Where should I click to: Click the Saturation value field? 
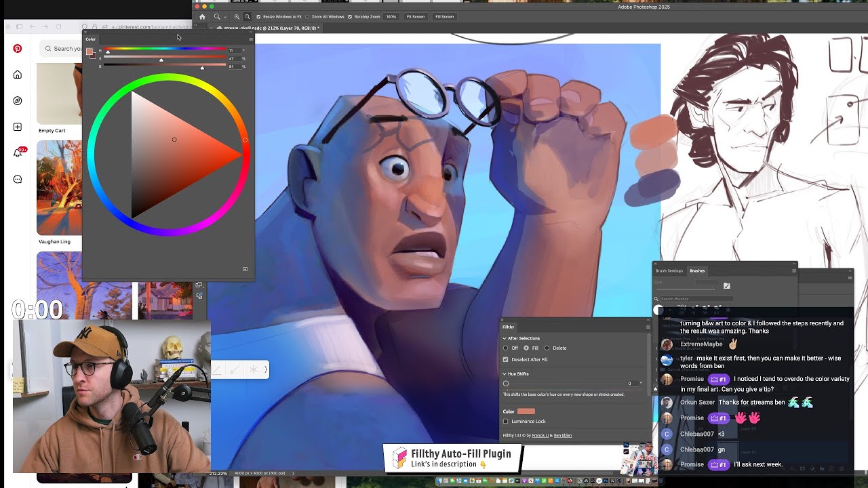pos(233,58)
